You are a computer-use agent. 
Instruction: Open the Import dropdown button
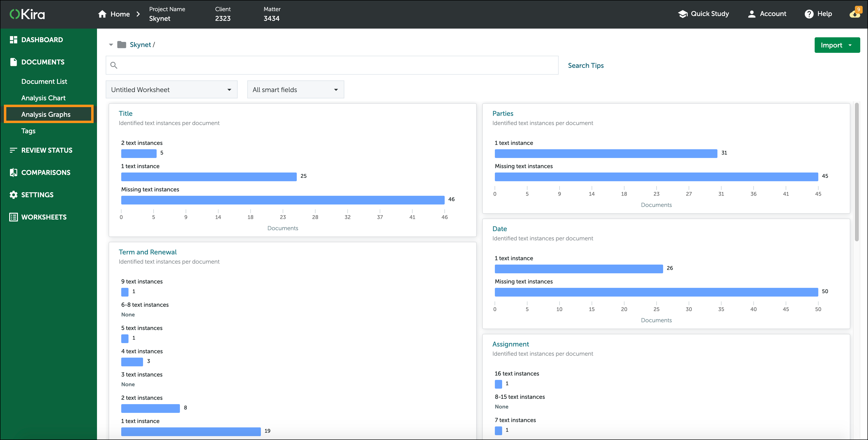(837, 45)
